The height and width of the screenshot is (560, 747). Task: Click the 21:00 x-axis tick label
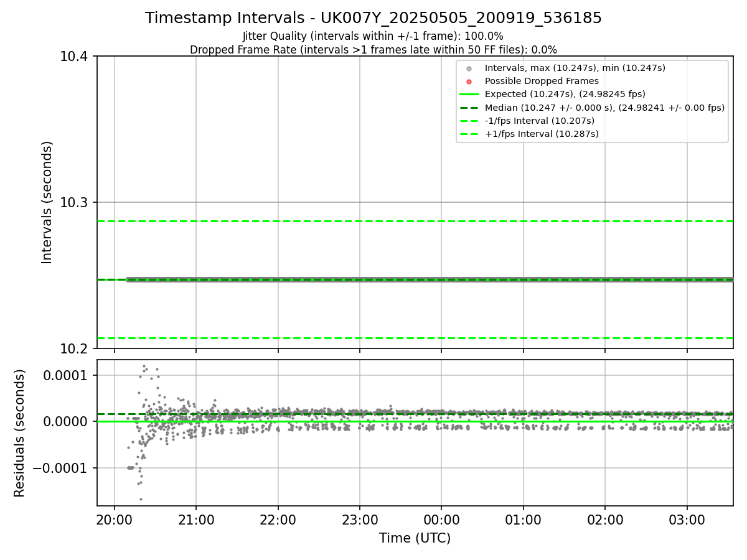(196, 520)
